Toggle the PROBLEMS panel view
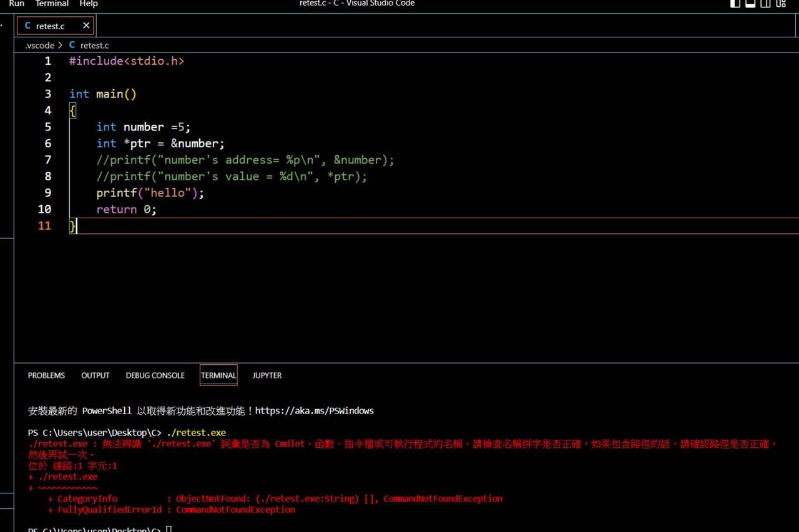799x532 pixels. (x=46, y=375)
